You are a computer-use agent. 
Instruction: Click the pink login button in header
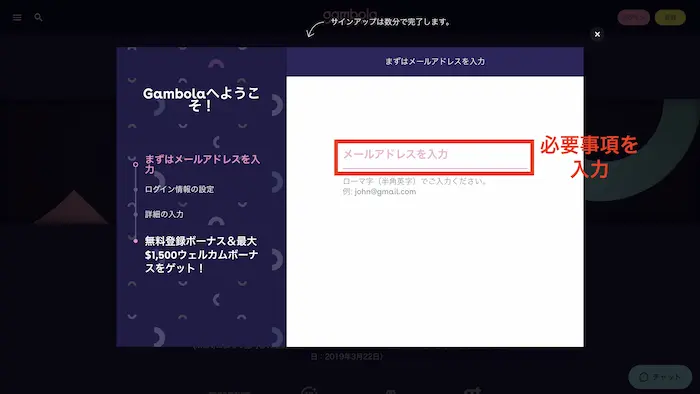(x=633, y=17)
